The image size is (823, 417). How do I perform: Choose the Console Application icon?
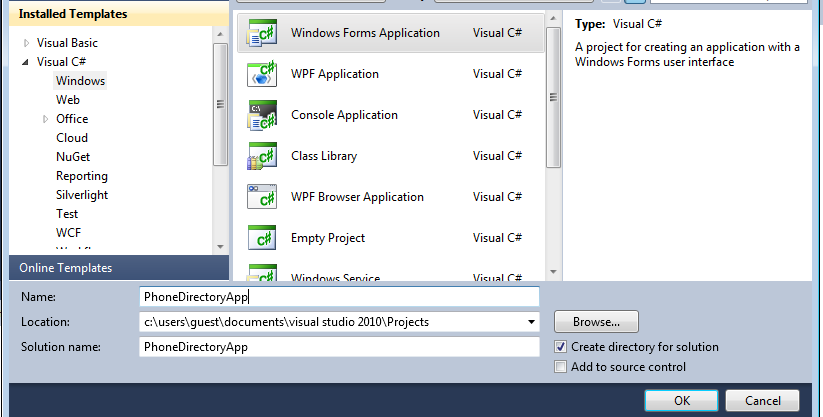click(x=262, y=116)
